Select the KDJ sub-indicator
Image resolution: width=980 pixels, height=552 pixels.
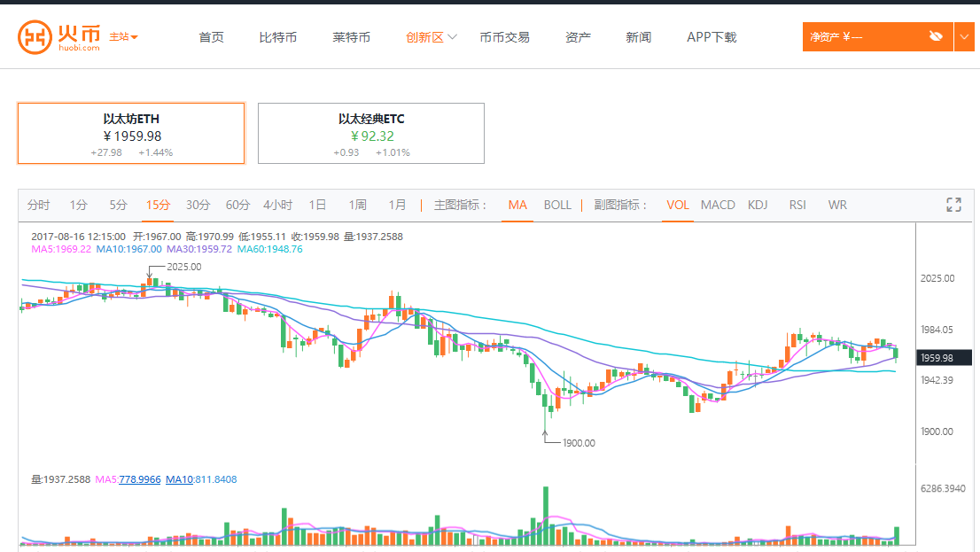(x=758, y=205)
